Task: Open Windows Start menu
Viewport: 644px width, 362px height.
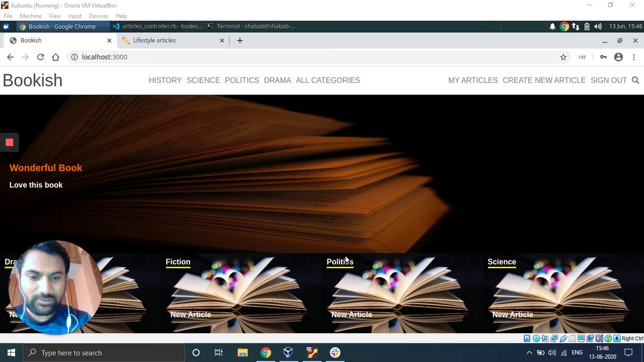Action: point(11,353)
